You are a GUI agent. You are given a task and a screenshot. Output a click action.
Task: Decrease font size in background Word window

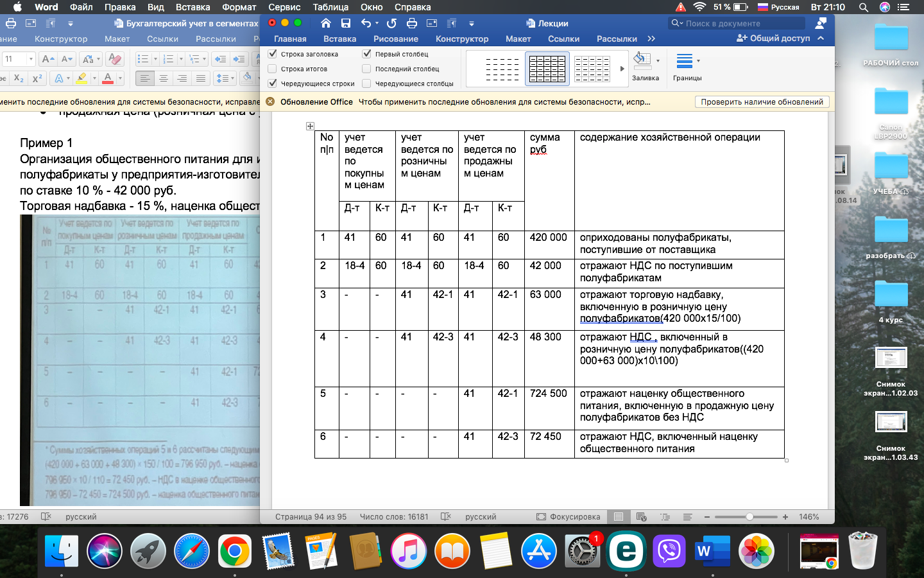click(67, 59)
